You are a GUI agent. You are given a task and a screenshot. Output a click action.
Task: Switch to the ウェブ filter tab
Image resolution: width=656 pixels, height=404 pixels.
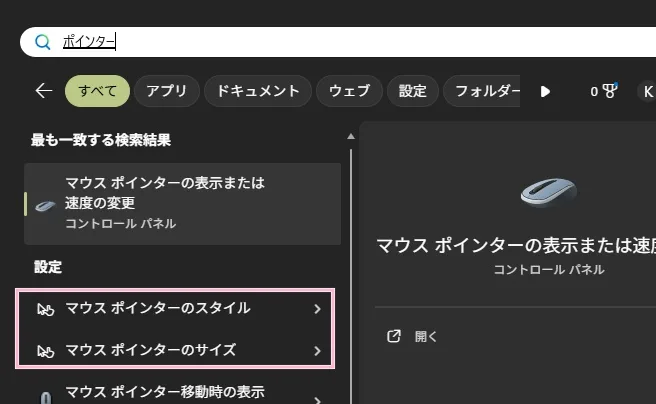[349, 91]
